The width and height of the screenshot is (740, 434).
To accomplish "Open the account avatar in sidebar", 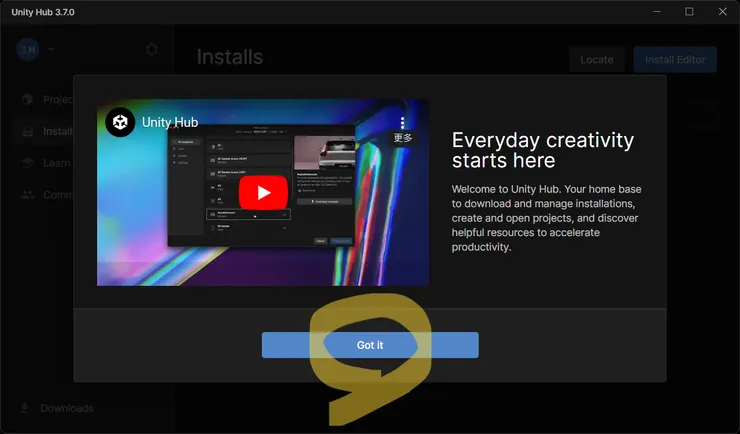I will click(28, 49).
